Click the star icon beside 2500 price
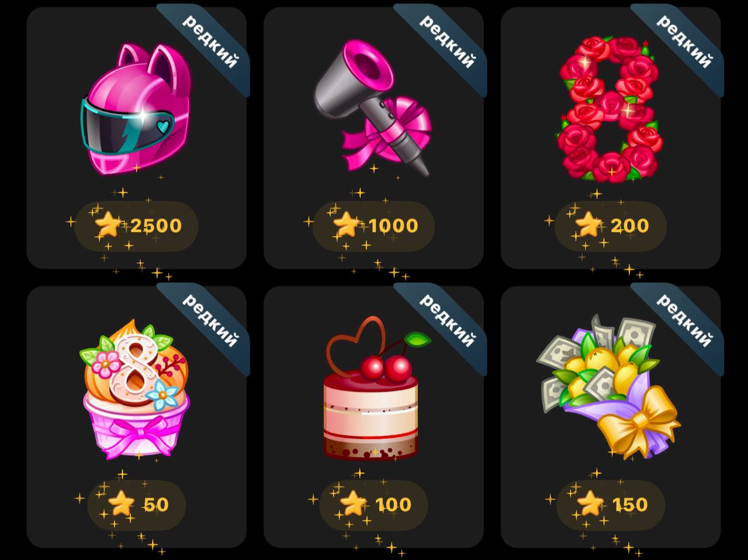Screen dimensions: 748x560 coord(108,225)
